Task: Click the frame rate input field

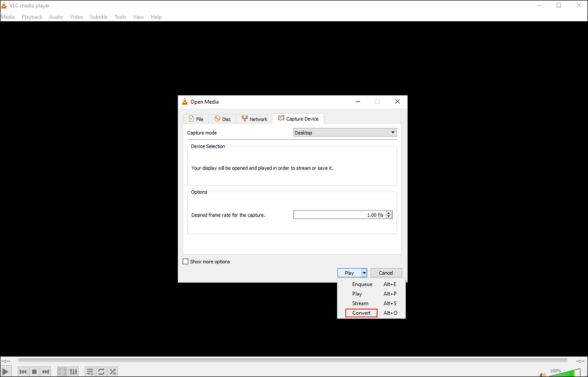Action: 338,214
